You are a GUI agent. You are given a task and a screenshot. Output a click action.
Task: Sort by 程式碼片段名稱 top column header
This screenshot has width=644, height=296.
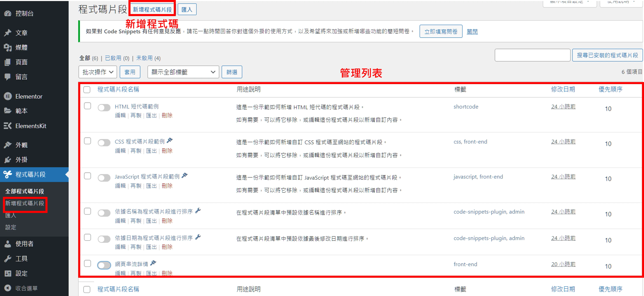pyautogui.click(x=118, y=89)
